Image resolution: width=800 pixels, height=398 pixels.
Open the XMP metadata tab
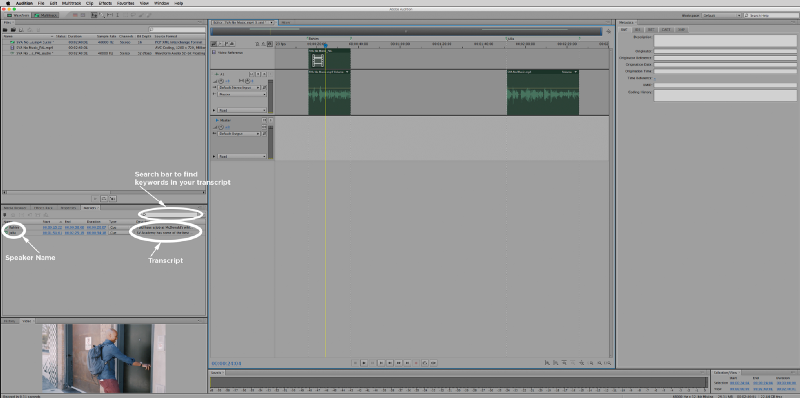tap(681, 30)
